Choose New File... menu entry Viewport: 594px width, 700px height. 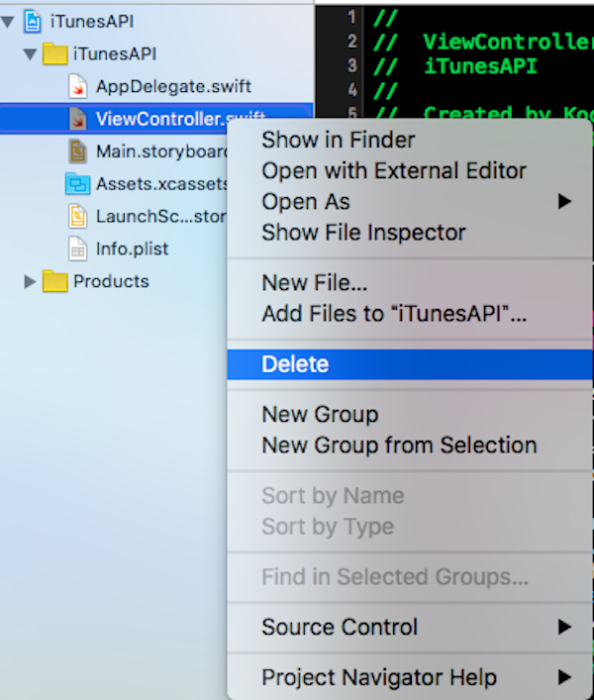410,282
